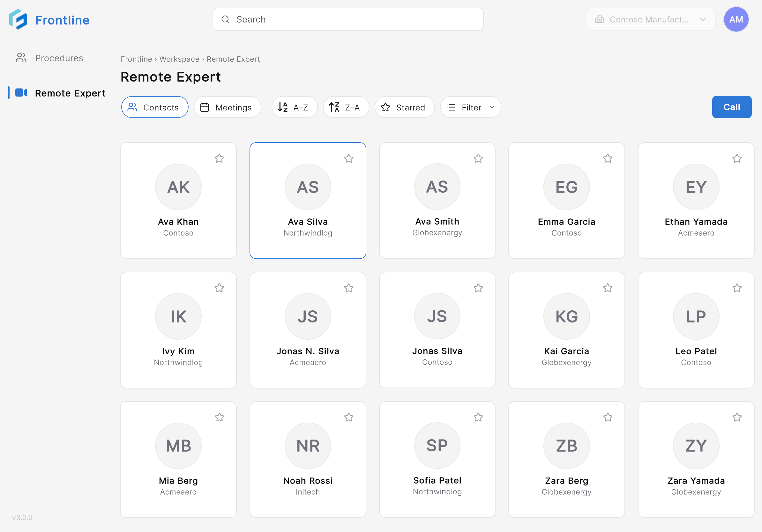This screenshot has height=532, width=762.
Task: Select the Remote Expert video icon
Action: (x=21, y=93)
